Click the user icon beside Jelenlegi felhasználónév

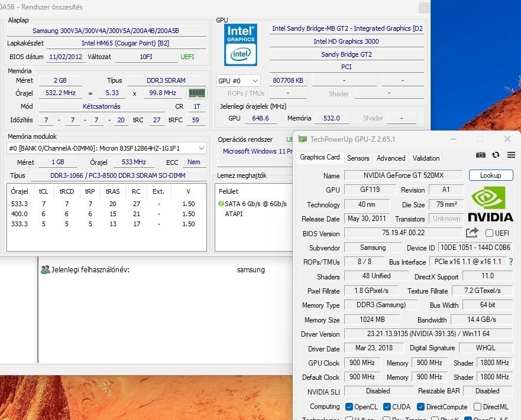(x=45, y=269)
